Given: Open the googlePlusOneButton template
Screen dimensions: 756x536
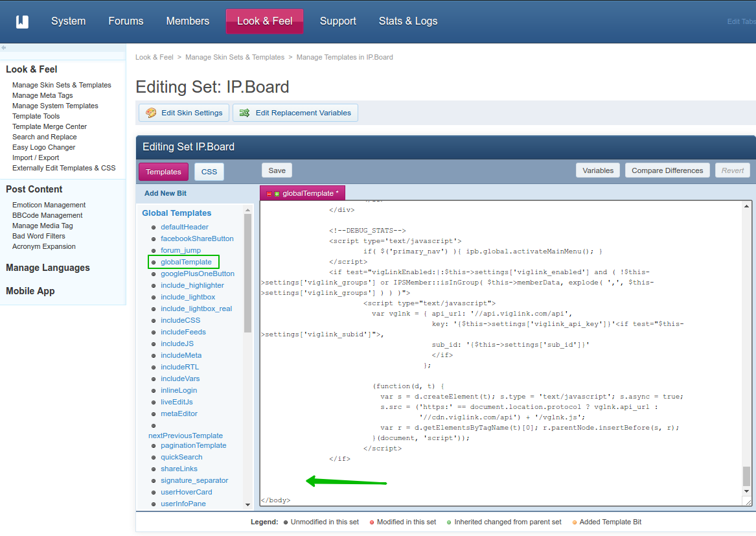Looking at the screenshot, I should click(x=198, y=274).
